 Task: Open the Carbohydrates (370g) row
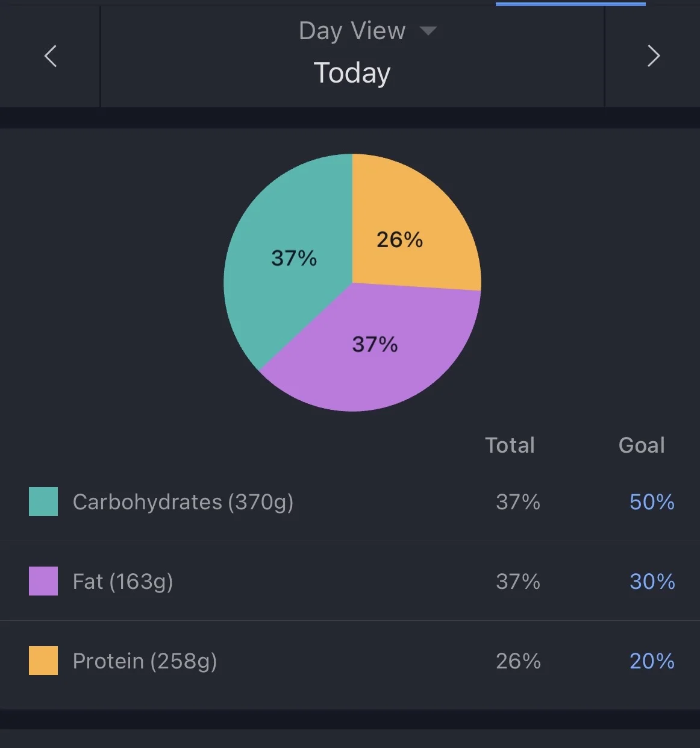click(183, 502)
